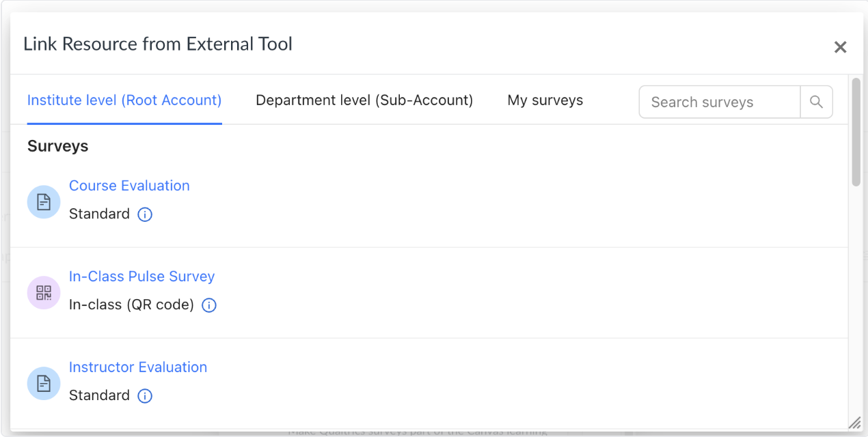The image size is (868, 437).
Task: Open the Course Evaluation survey link
Action: click(x=129, y=186)
